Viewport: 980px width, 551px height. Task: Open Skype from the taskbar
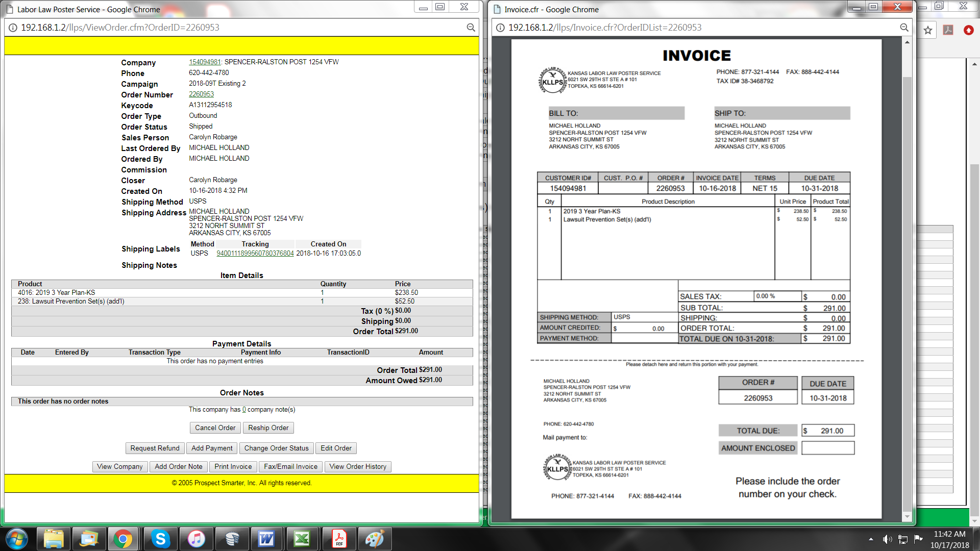(x=160, y=539)
